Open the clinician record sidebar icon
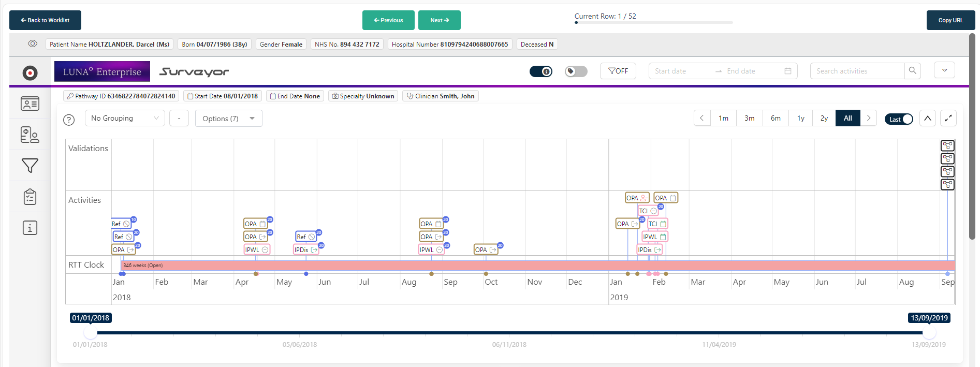Viewport: 980px width, 367px height. point(30,135)
